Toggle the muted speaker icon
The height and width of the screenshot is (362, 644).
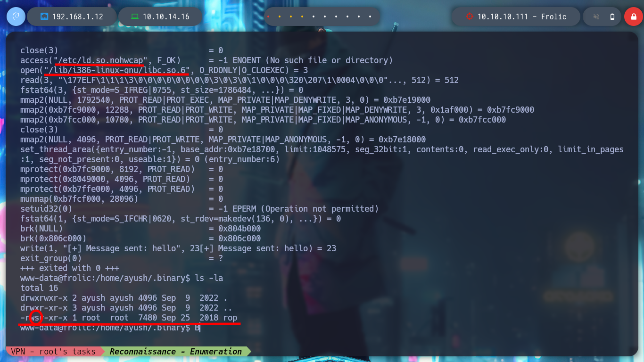coord(596,16)
